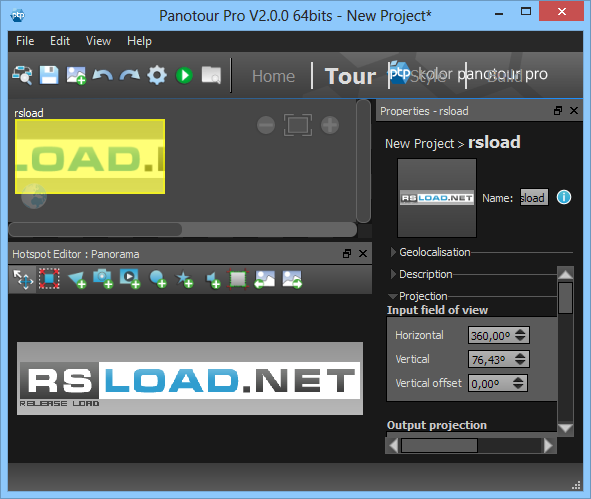Click the Horizontal 360,00° field
Image resolution: width=591 pixels, height=499 pixels.
tap(499, 335)
